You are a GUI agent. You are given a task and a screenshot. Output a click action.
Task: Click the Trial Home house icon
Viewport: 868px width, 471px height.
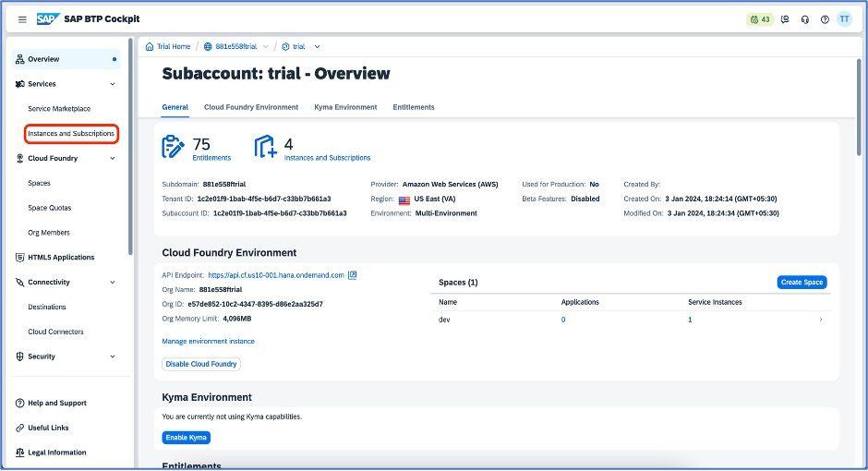[x=150, y=46]
